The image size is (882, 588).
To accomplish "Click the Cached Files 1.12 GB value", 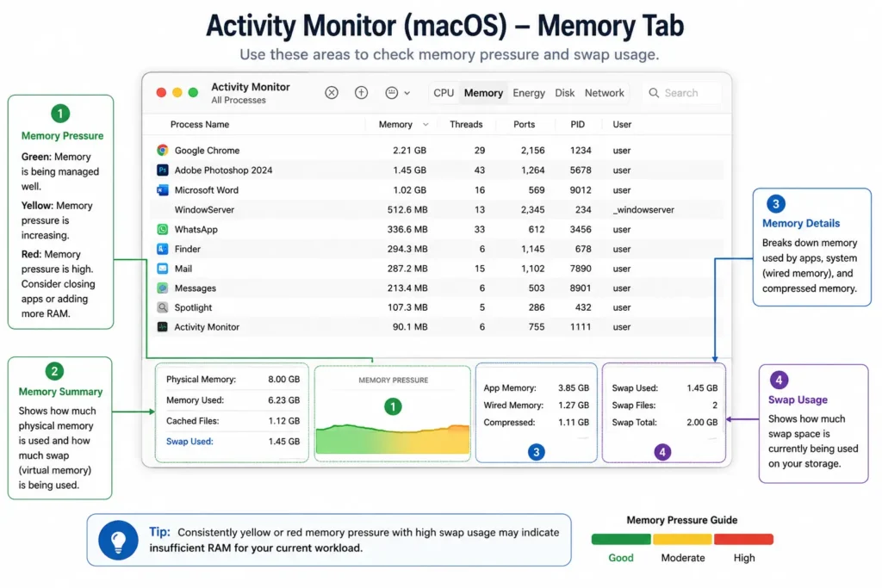I will click(284, 421).
